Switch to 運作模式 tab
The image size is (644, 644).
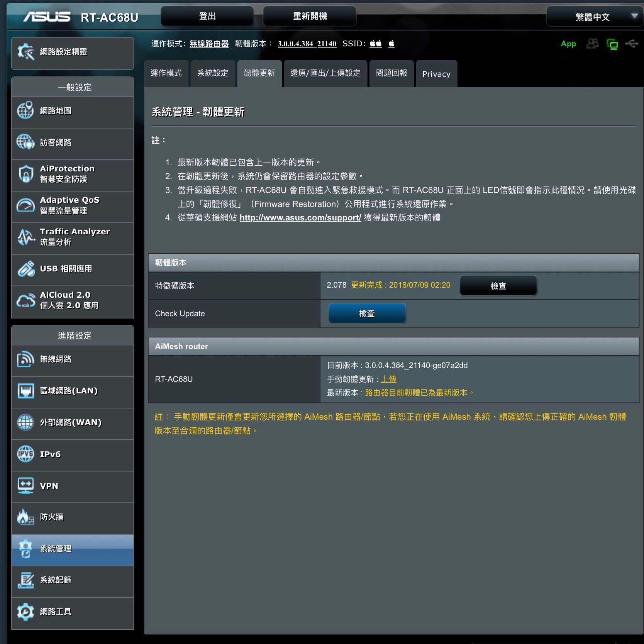coord(166,73)
